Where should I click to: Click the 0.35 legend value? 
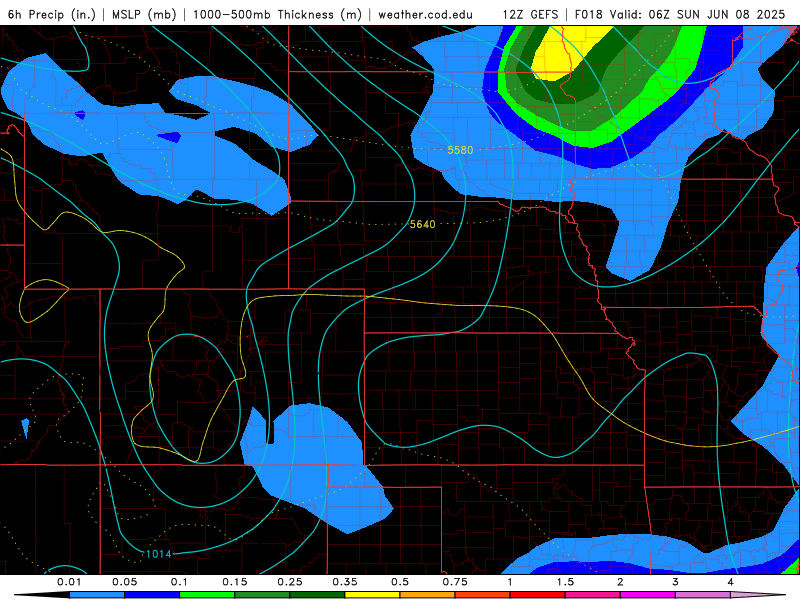(345, 582)
